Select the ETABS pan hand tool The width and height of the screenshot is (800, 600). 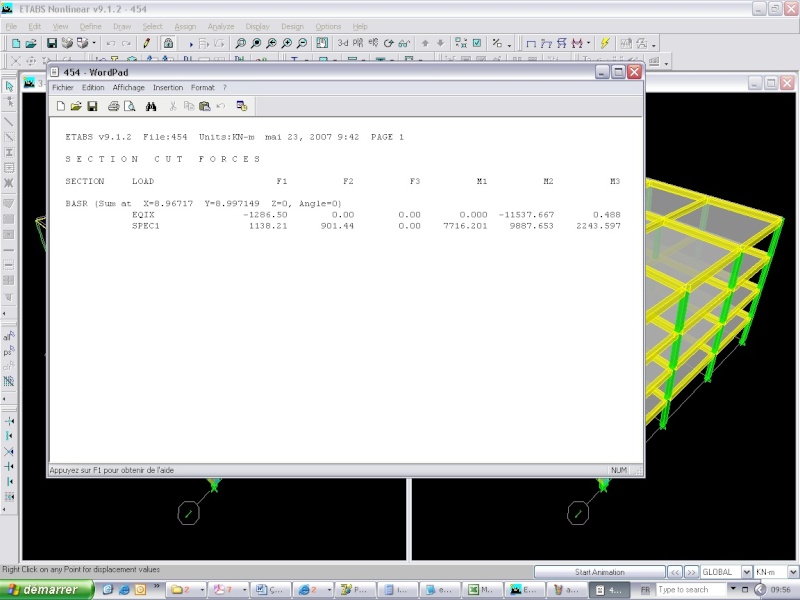(322, 43)
